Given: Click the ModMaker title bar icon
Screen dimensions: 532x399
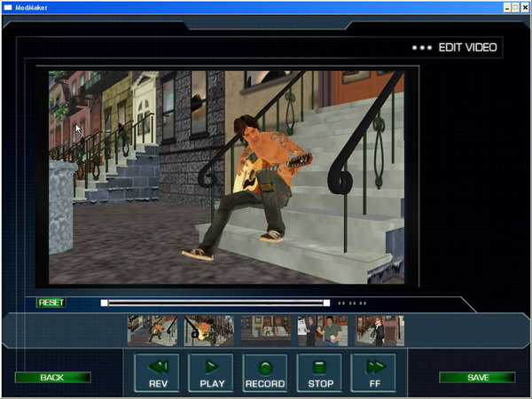Looking at the screenshot, I should pos(8,7).
